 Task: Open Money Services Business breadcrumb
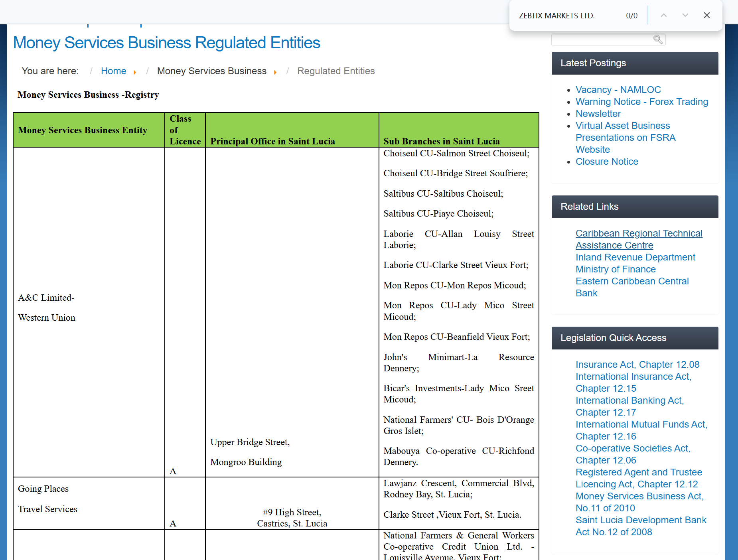pyautogui.click(x=212, y=71)
